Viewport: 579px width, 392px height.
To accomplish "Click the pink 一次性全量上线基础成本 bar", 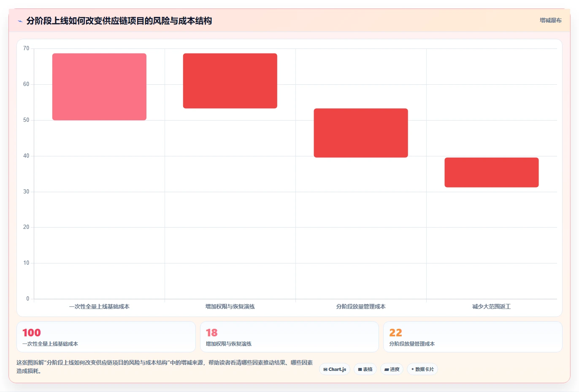I will pos(99,87).
